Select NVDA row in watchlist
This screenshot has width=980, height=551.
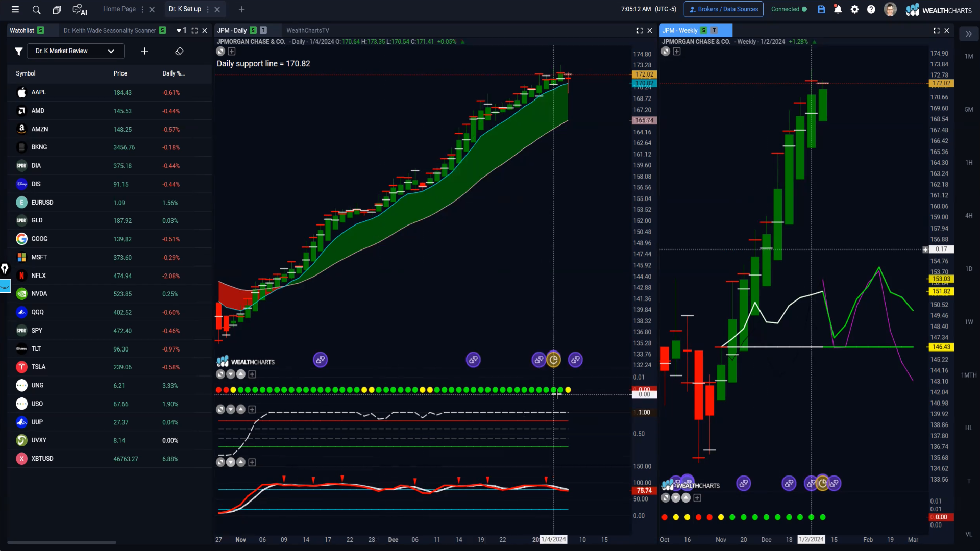110,294
